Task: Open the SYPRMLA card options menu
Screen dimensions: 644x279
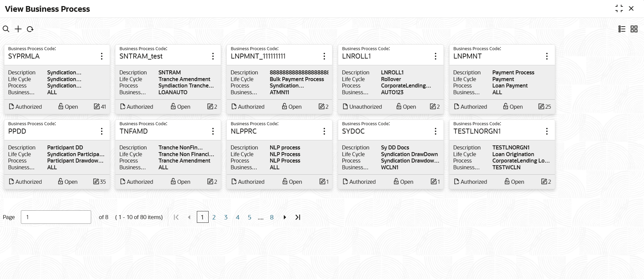Action: [x=102, y=56]
